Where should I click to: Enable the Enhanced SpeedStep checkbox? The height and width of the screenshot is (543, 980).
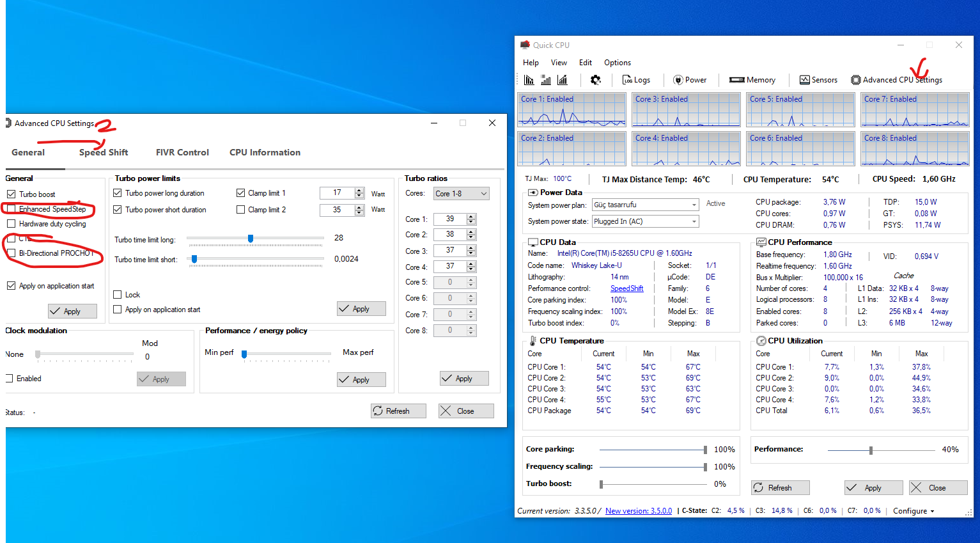12,209
